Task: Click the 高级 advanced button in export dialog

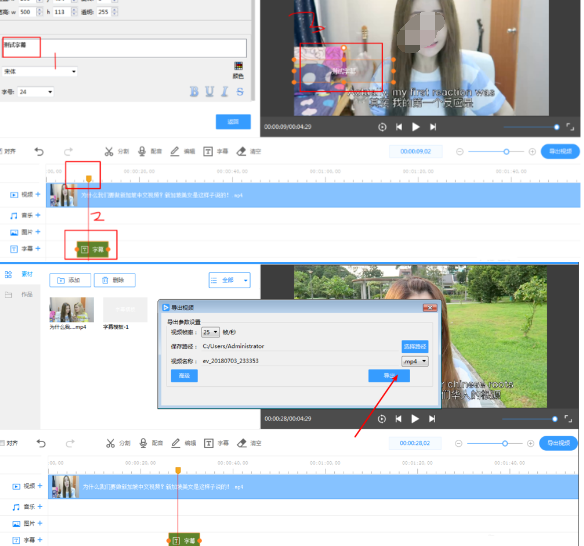Action: (184, 375)
